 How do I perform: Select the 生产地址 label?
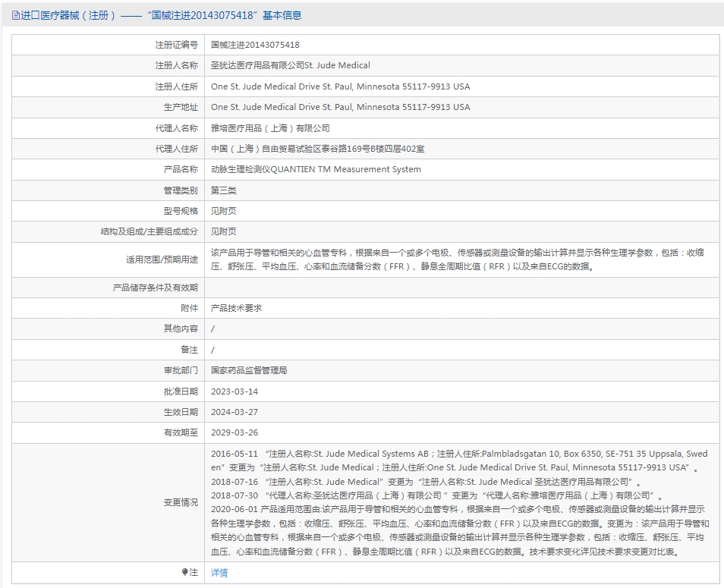(181, 107)
